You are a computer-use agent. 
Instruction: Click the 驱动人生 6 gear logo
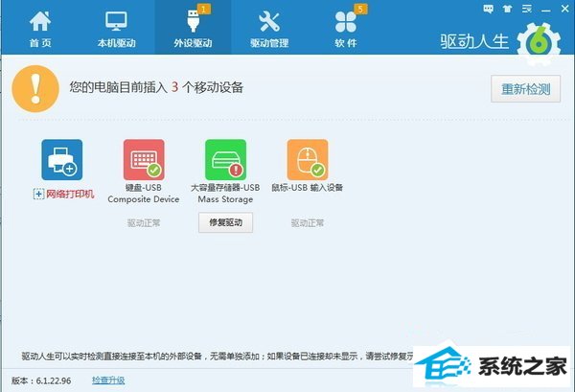[539, 43]
